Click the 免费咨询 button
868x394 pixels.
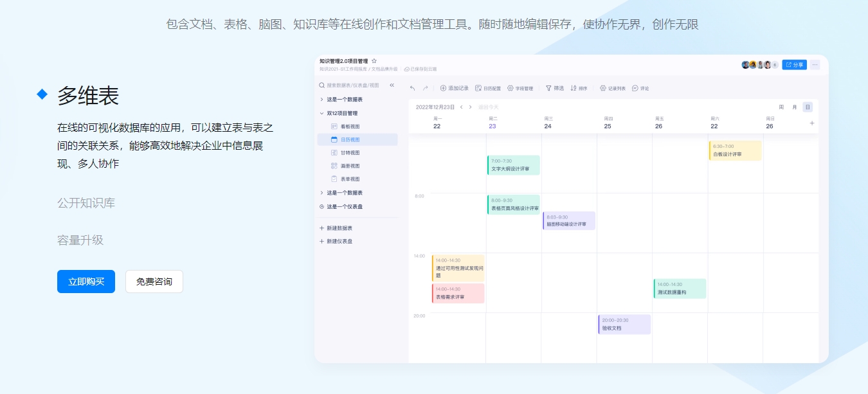[154, 282]
